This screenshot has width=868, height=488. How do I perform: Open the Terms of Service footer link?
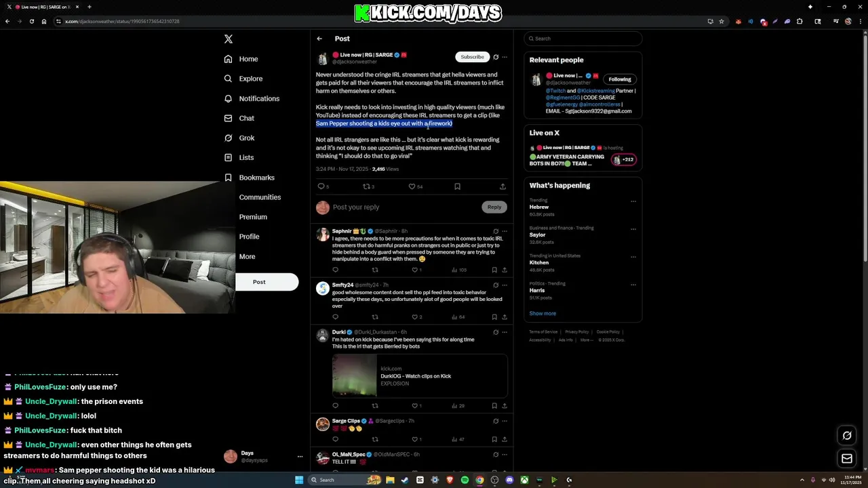543,332
